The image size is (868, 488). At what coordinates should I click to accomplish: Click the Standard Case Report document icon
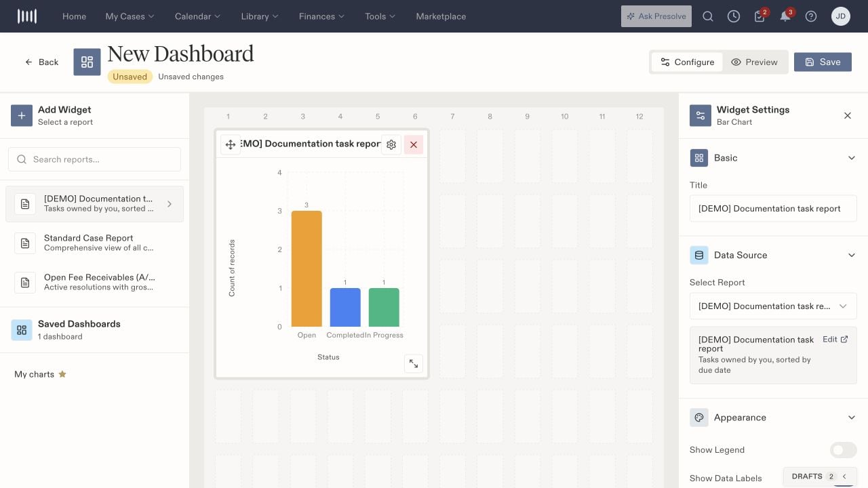pyautogui.click(x=25, y=243)
